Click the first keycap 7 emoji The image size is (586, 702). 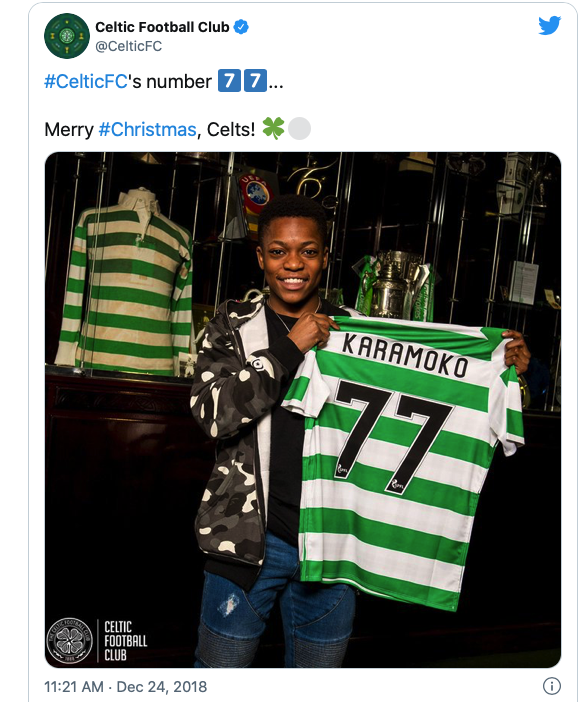(229, 81)
